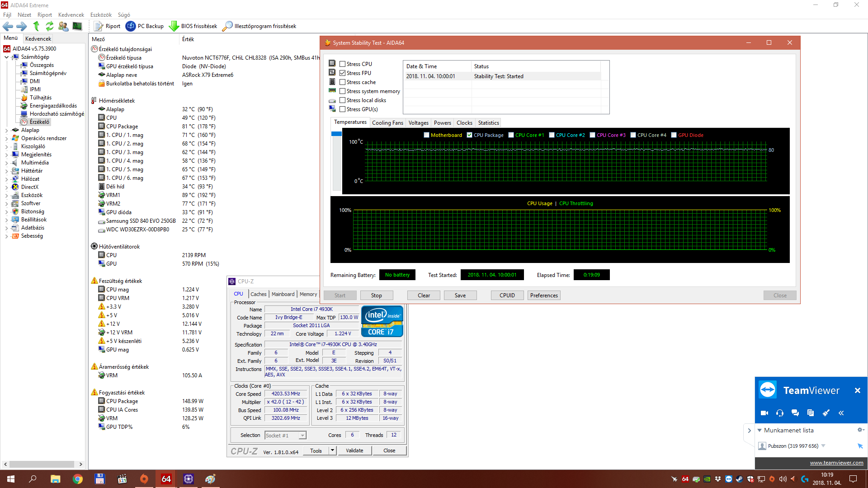This screenshot has width=868, height=488.
Task: Open the Riport wizard in toolbar
Action: [x=107, y=26]
